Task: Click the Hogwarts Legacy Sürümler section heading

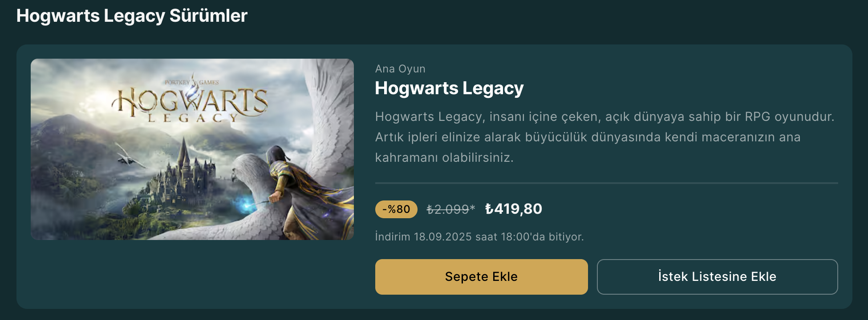Action: coord(132,16)
